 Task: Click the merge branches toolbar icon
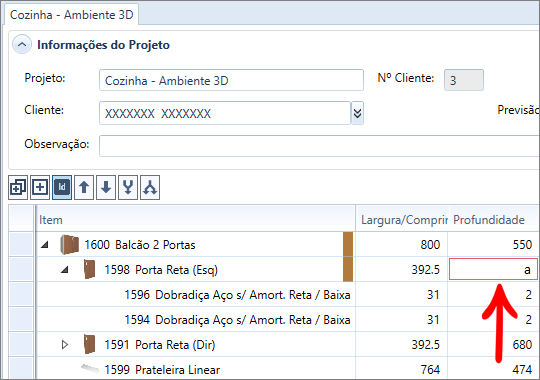pos(128,187)
